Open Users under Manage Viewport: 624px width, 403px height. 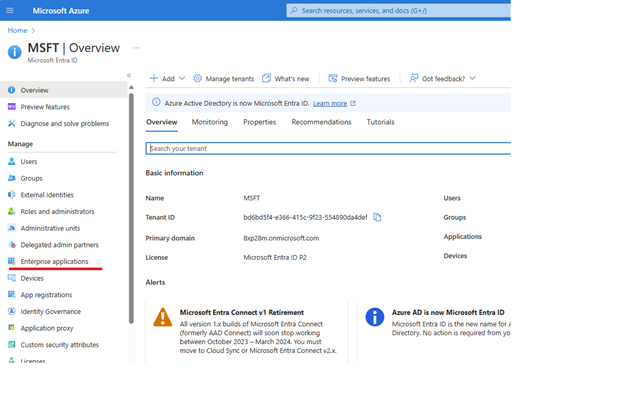[x=29, y=162]
